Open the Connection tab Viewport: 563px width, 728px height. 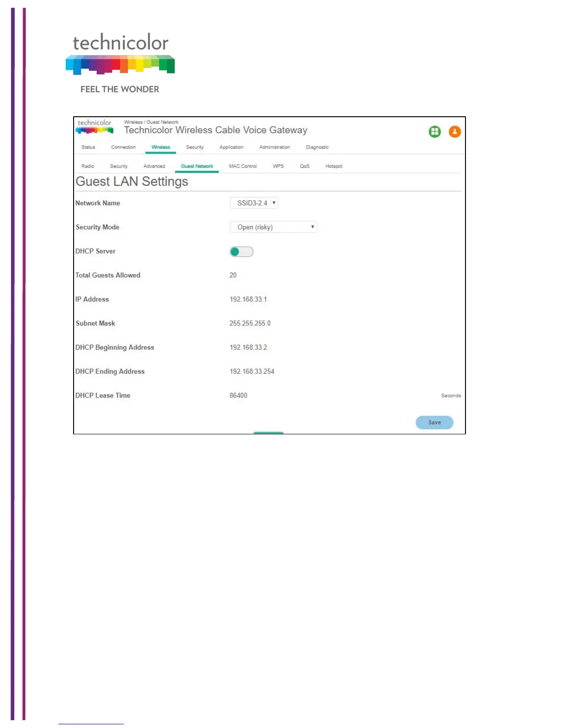click(x=123, y=147)
